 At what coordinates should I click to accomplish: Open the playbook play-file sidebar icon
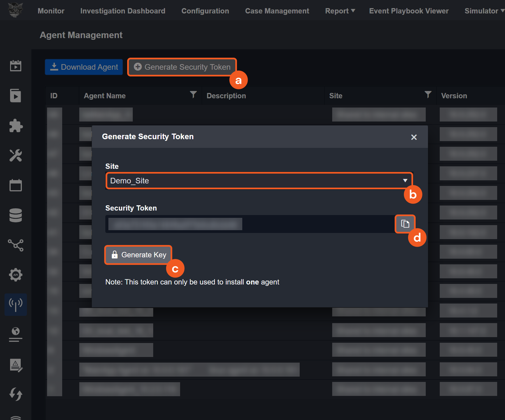[16, 95]
